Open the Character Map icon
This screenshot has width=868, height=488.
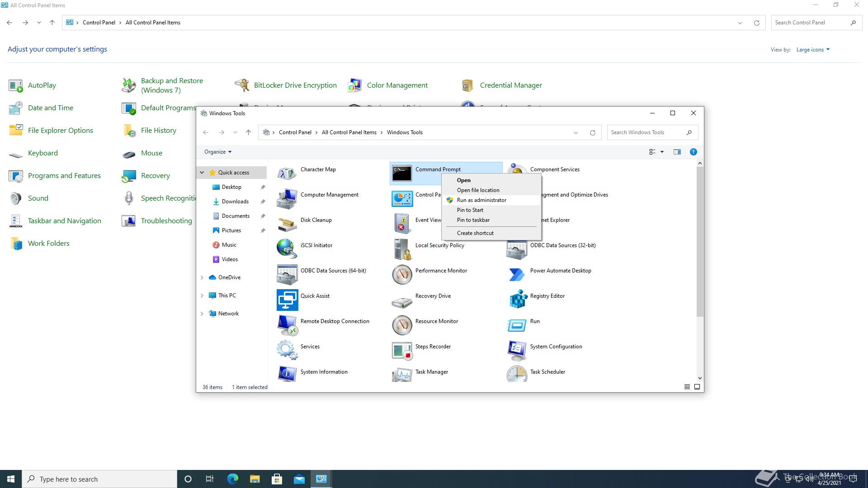pos(287,173)
